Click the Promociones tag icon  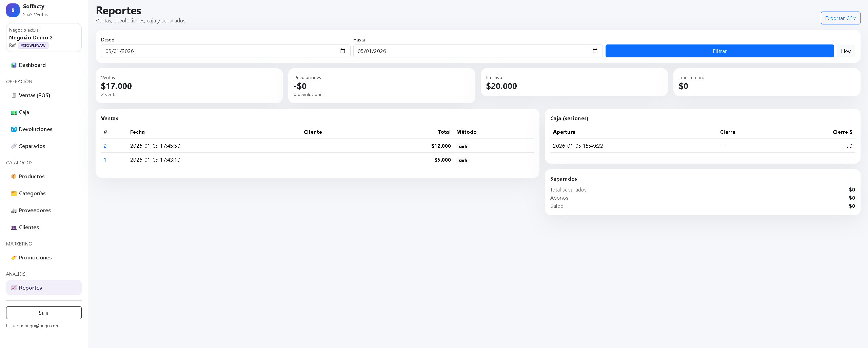pos(14,258)
